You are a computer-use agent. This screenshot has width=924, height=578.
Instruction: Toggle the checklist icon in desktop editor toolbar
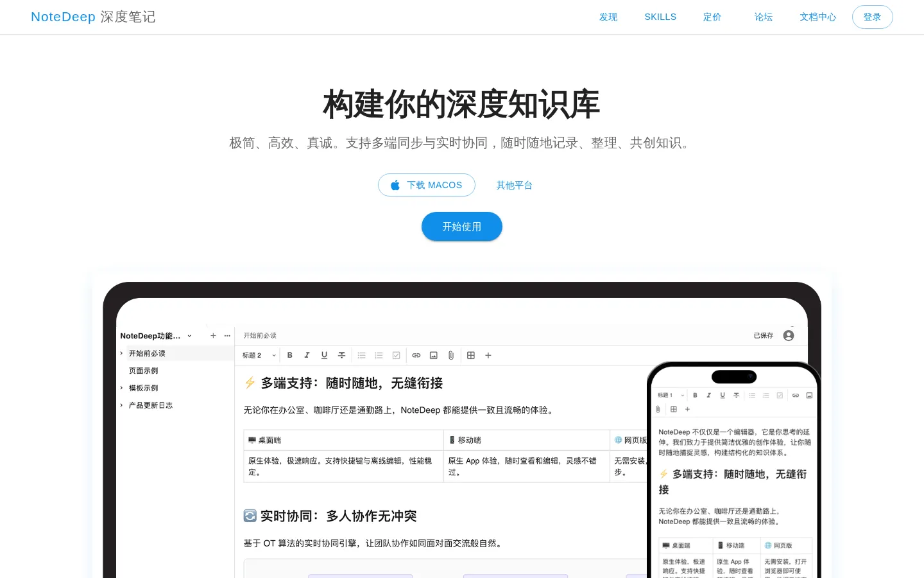(x=397, y=355)
